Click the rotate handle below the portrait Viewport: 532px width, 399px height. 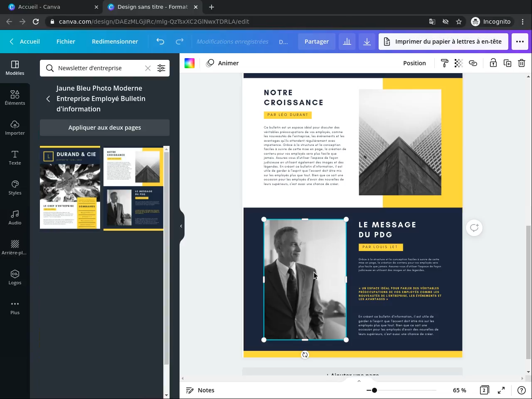pyautogui.click(x=305, y=355)
